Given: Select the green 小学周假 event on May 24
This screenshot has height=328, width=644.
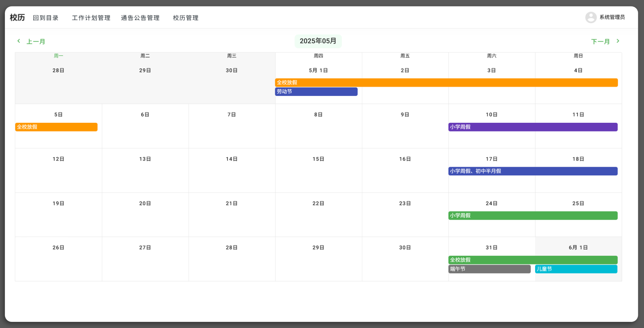Looking at the screenshot, I should [x=533, y=216].
